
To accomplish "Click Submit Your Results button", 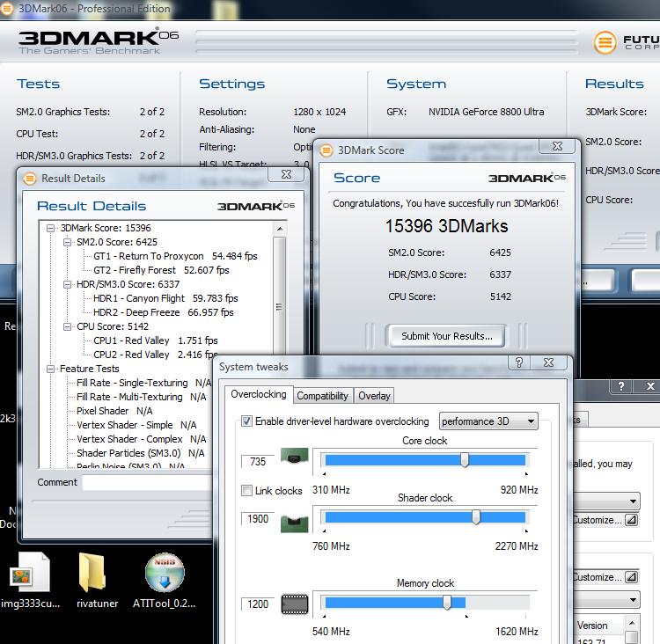I will [446, 336].
